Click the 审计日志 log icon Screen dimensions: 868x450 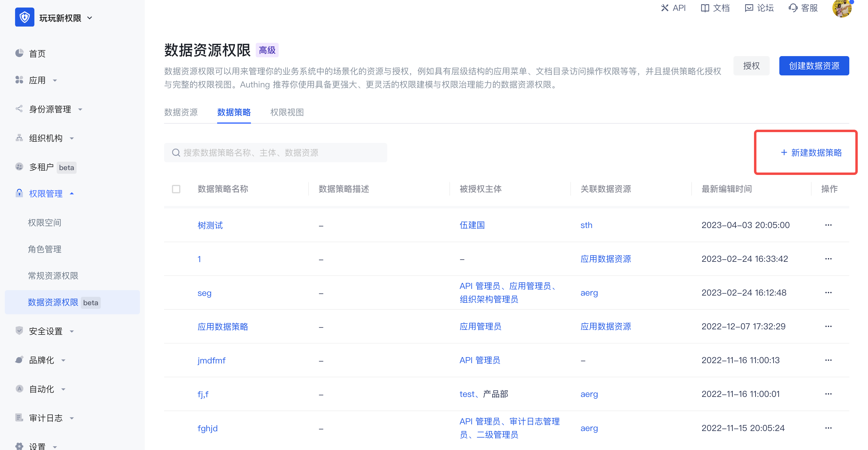coord(19,418)
